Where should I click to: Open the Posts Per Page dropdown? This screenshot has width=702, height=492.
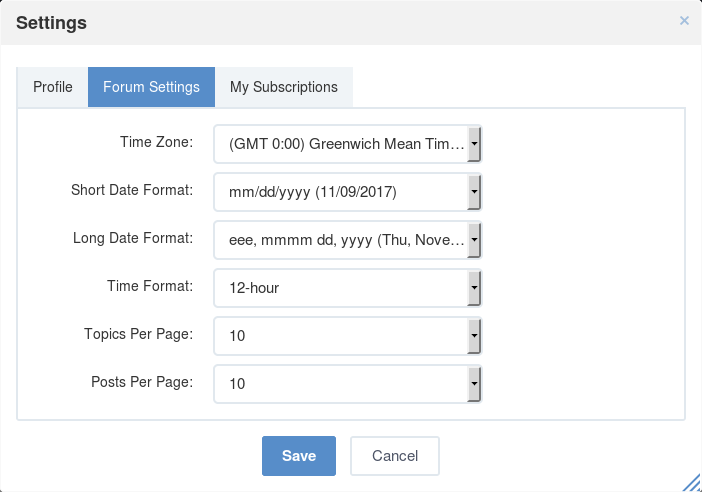click(x=347, y=384)
